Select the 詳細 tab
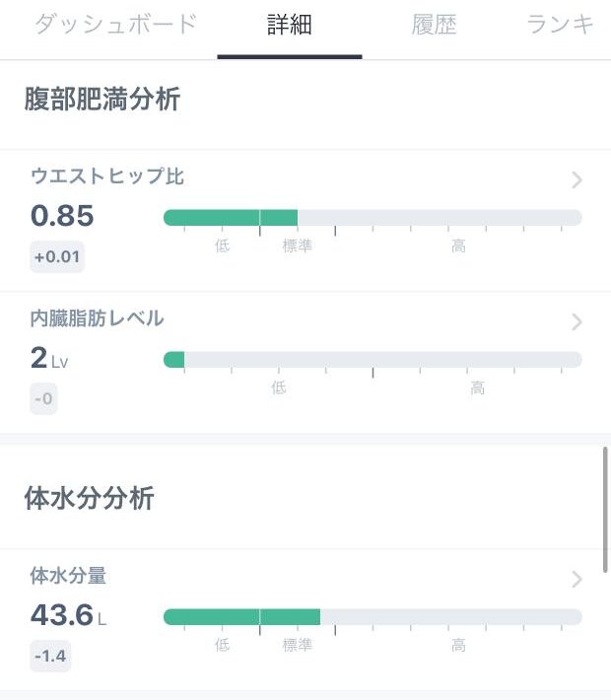The image size is (611, 700). pos(289,24)
